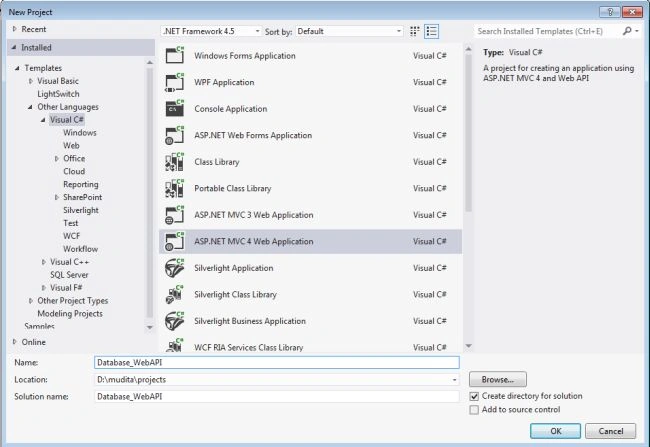Collapse the Templates tree node
This screenshot has width=650, height=447.
[17, 68]
